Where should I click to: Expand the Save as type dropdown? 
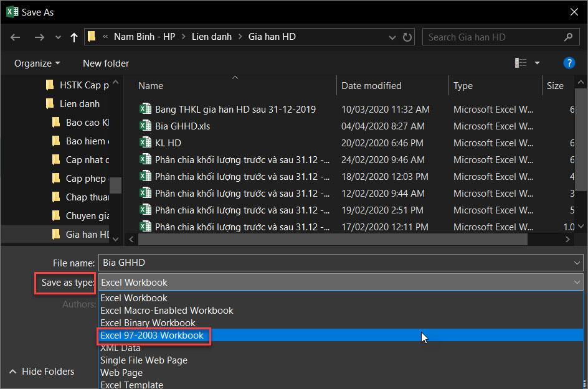tap(576, 282)
